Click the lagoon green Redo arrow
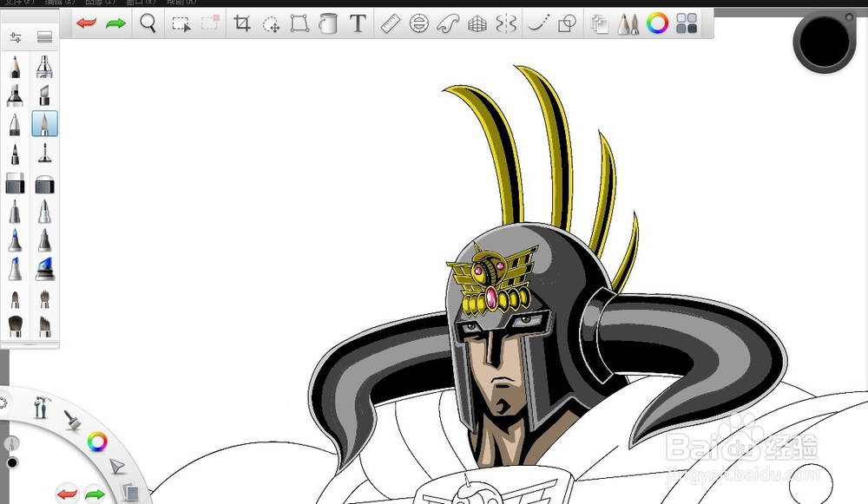The width and height of the screenshot is (868, 504). [x=95, y=494]
